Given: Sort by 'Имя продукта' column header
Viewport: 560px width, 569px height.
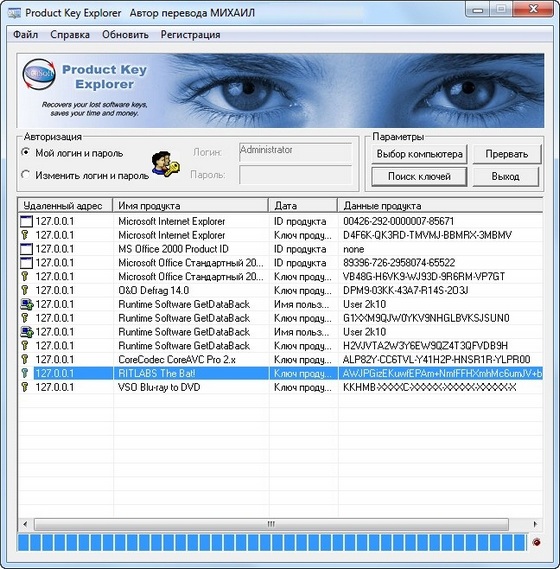Looking at the screenshot, I should (x=191, y=206).
